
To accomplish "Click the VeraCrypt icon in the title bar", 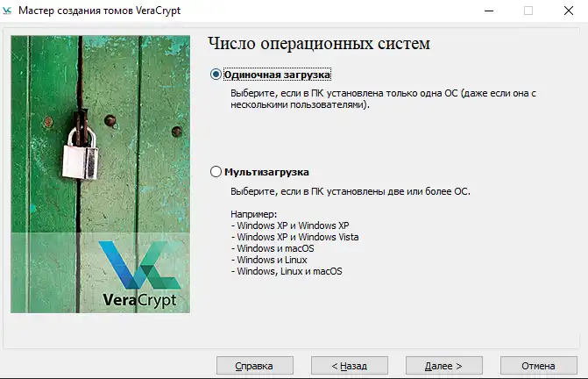I will [x=10, y=11].
